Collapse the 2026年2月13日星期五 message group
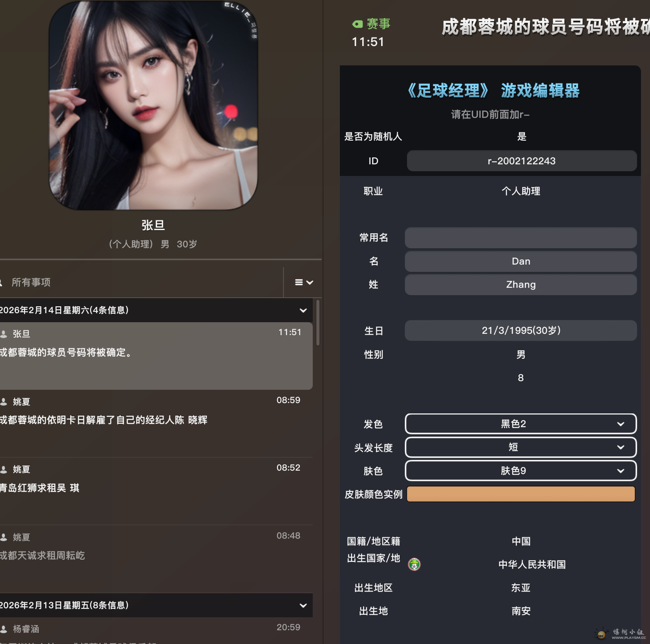The height and width of the screenshot is (644, 650). [x=303, y=605]
